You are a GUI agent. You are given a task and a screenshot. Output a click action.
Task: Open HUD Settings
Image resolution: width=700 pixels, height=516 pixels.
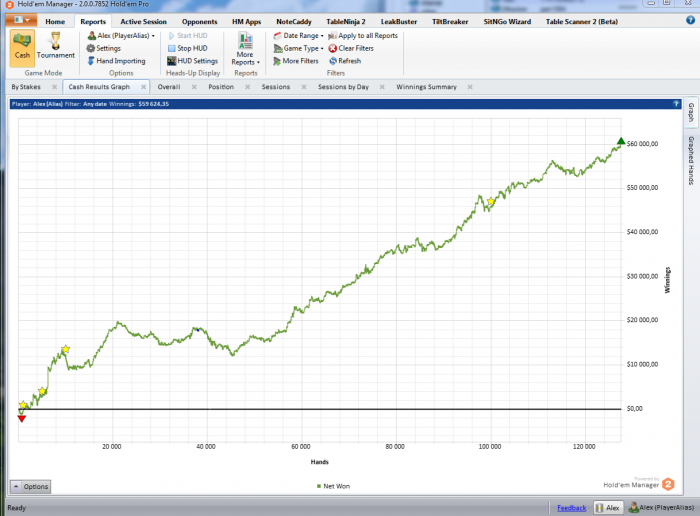click(x=192, y=61)
